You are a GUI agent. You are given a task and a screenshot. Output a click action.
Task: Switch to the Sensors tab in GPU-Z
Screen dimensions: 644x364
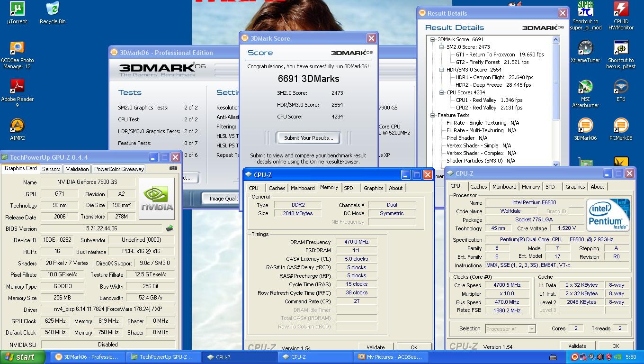click(x=51, y=169)
